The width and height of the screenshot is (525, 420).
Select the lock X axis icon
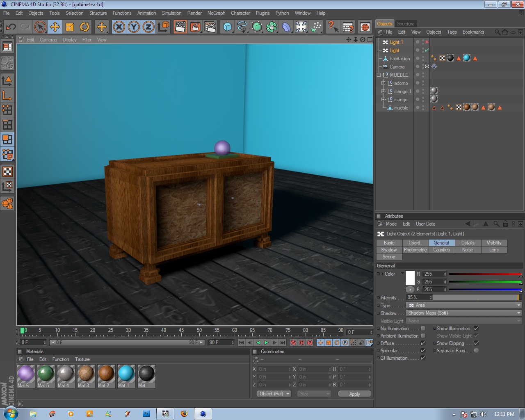119,27
